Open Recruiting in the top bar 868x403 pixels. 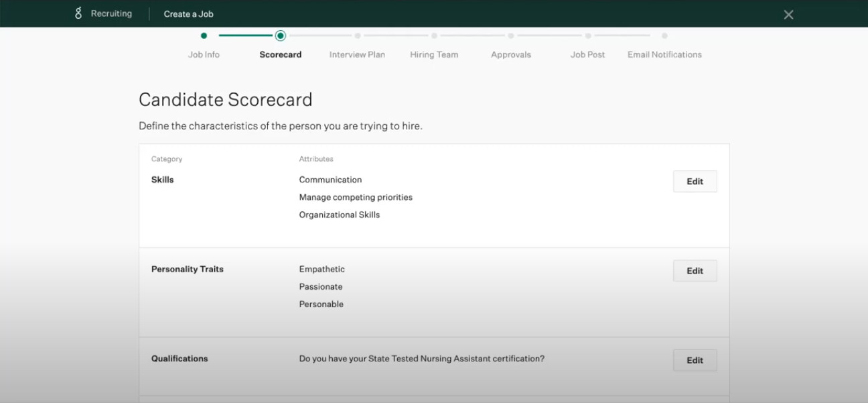point(111,13)
